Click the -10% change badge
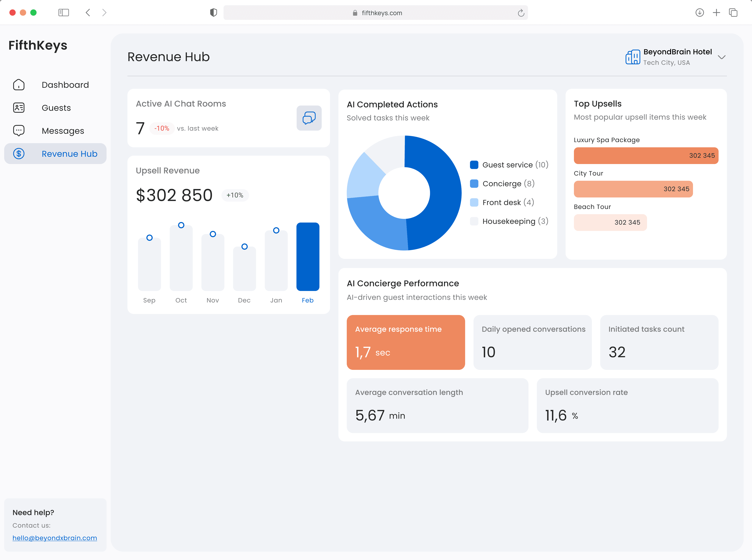This screenshot has height=560, width=752. tap(162, 129)
